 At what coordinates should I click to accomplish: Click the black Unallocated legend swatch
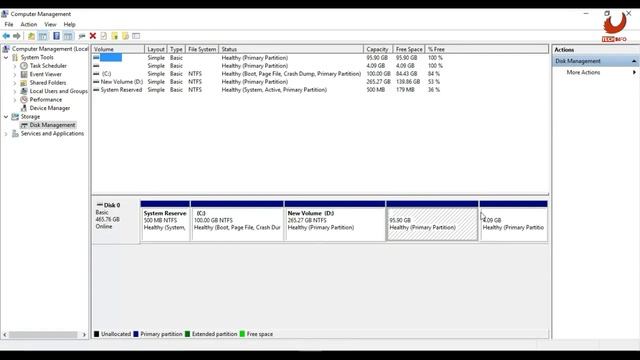tap(97, 334)
